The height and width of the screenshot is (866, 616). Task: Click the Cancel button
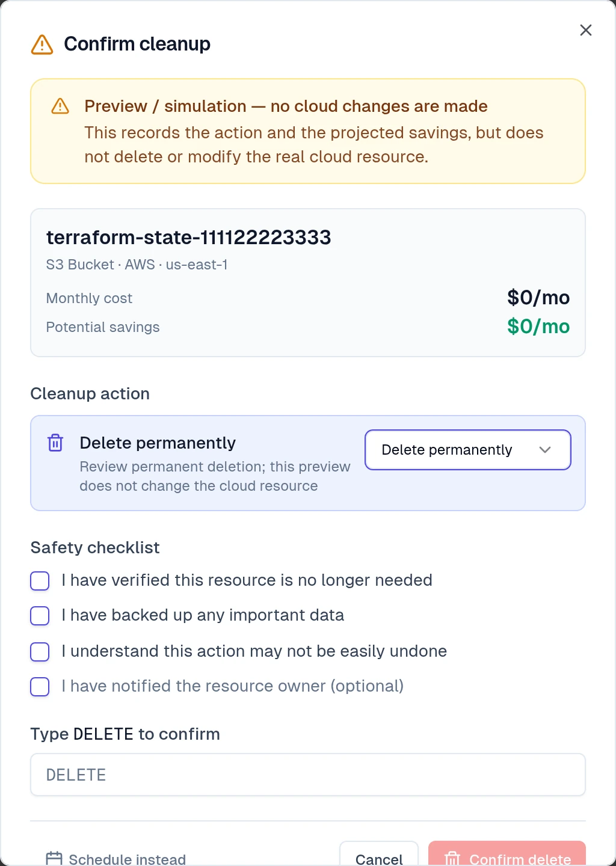coord(379,854)
